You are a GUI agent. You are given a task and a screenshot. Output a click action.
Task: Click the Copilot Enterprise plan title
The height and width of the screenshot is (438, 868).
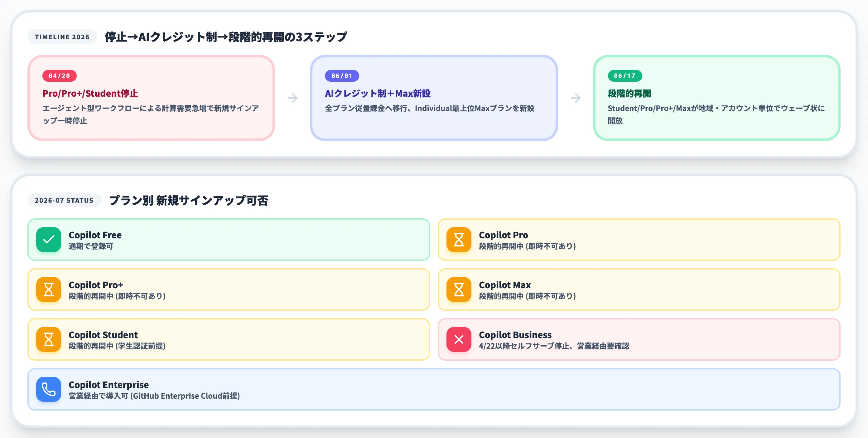click(x=109, y=385)
